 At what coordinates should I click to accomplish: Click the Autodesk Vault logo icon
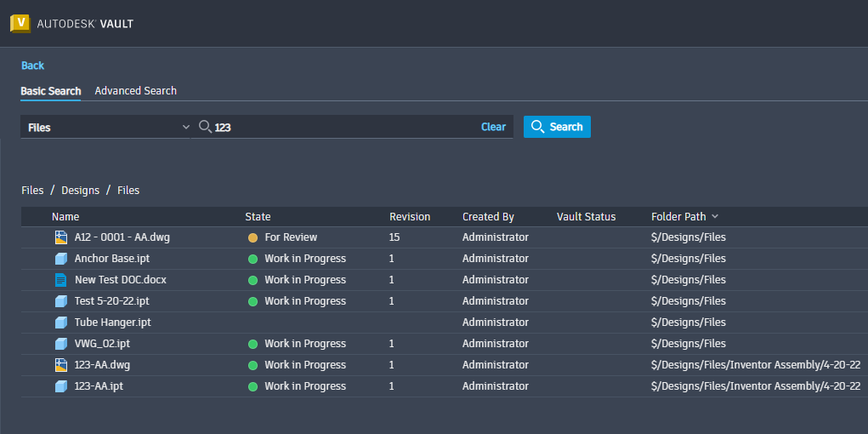(x=21, y=23)
